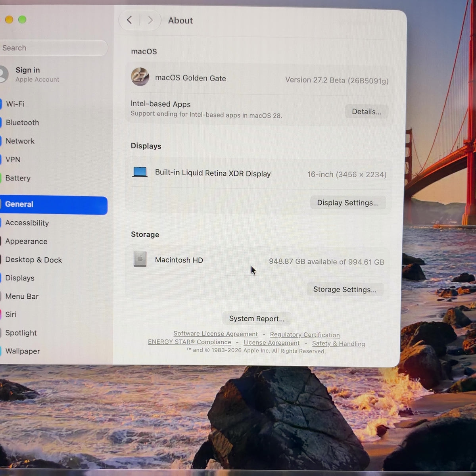Open the Software License Agreement link
The image size is (476, 476).
tap(215, 334)
